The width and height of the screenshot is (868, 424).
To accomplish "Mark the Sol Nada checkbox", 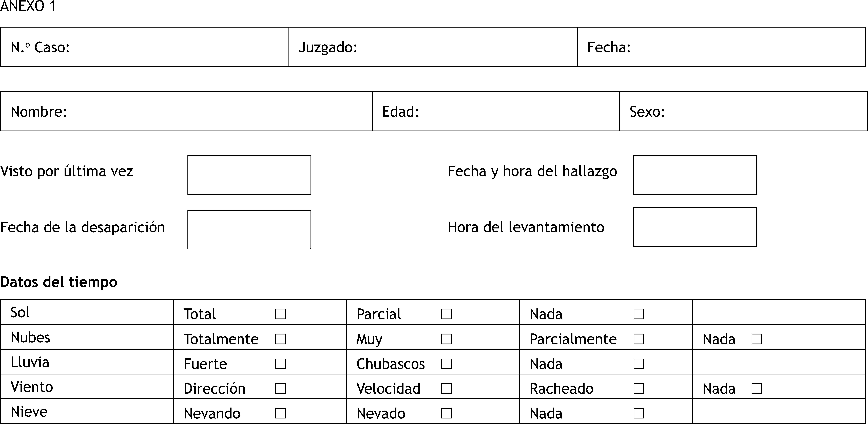I will (x=639, y=314).
